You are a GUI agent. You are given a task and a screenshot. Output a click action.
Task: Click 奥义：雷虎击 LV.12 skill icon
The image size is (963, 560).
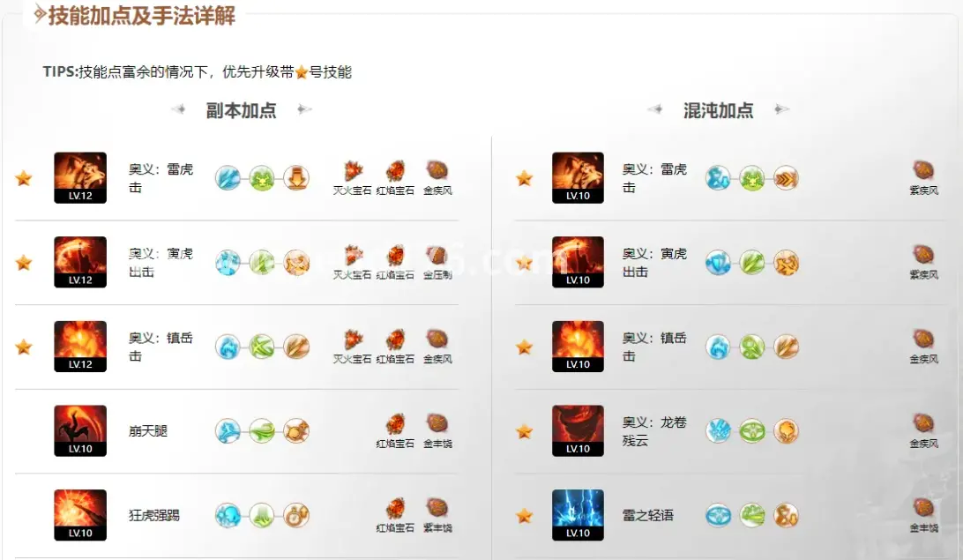80,178
